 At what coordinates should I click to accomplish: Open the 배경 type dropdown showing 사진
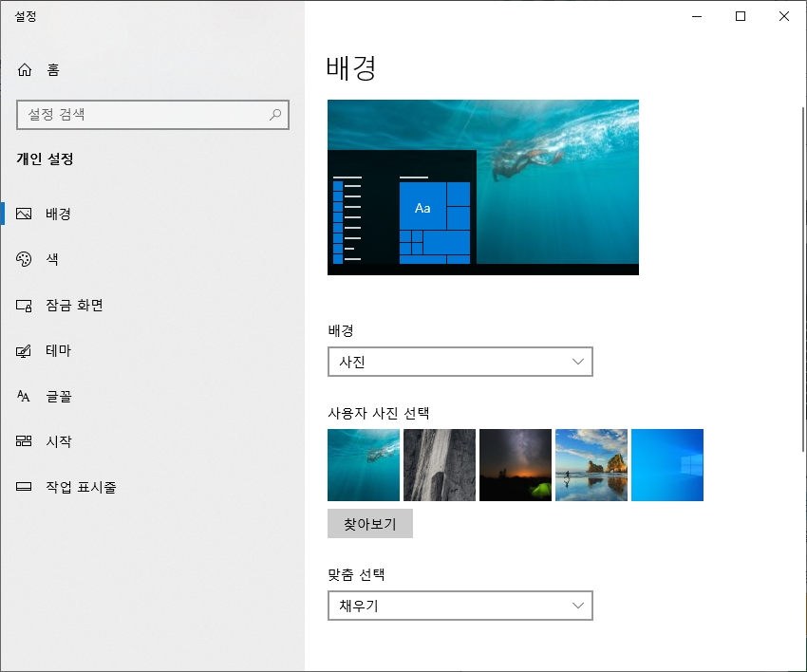[x=460, y=362]
